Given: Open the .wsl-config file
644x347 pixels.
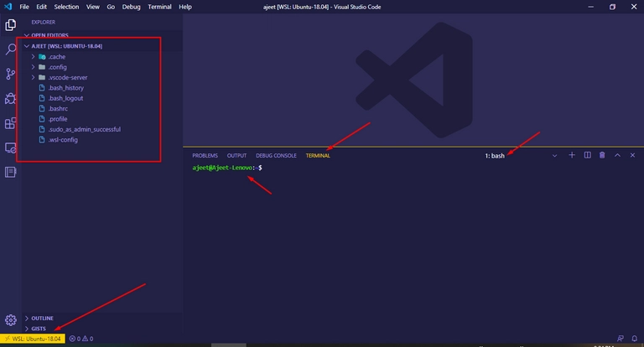Looking at the screenshot, I should [63, 140].
